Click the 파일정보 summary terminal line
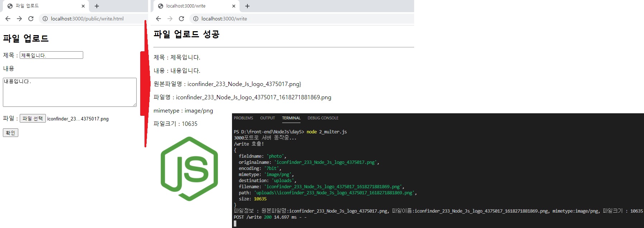644x228 pixels. click(438, 211)
